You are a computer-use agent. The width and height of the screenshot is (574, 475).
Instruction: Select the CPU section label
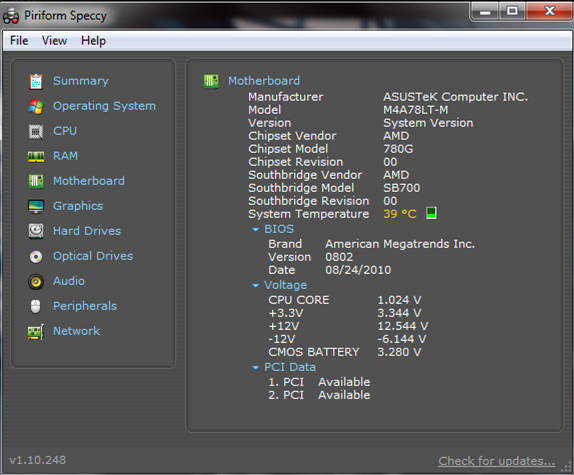click(65, 131)
